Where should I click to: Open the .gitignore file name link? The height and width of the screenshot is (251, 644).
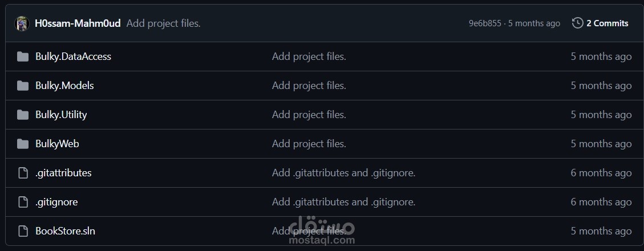56,202
